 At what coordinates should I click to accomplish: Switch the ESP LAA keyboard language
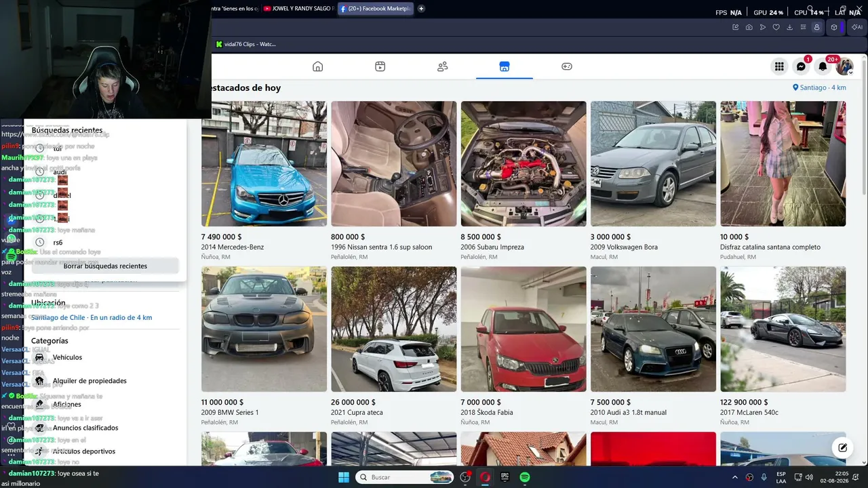point(781,477)
